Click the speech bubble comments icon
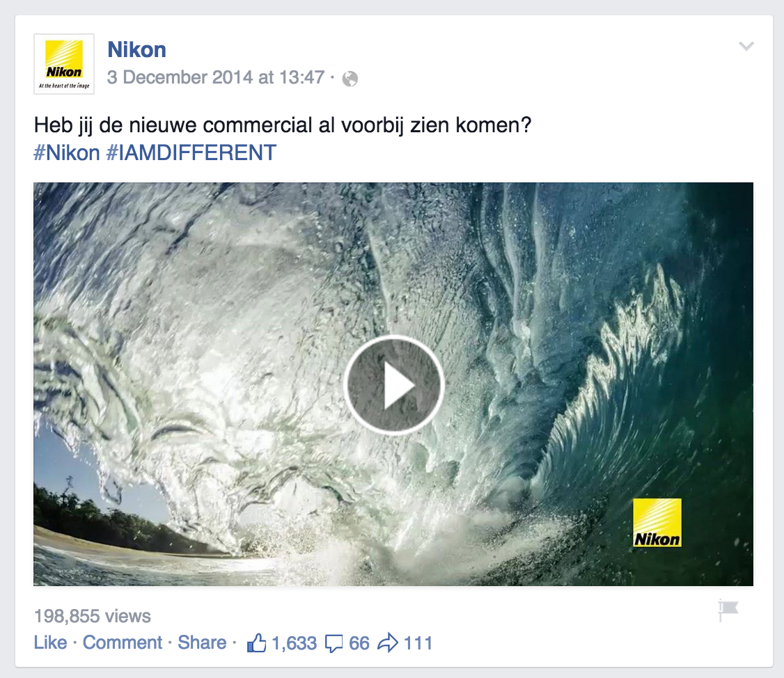Image resolution: width=784 pixels, height=678 pixels. 334,643
